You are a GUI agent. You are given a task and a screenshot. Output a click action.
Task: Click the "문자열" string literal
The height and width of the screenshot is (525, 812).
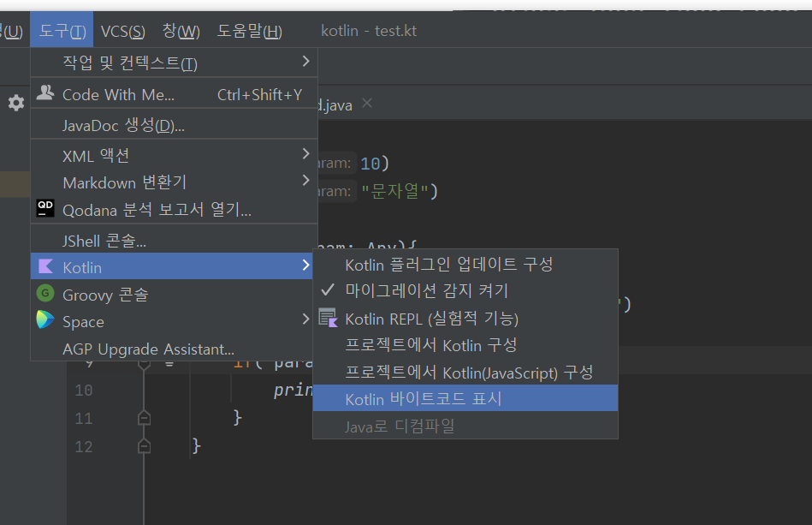394,191
